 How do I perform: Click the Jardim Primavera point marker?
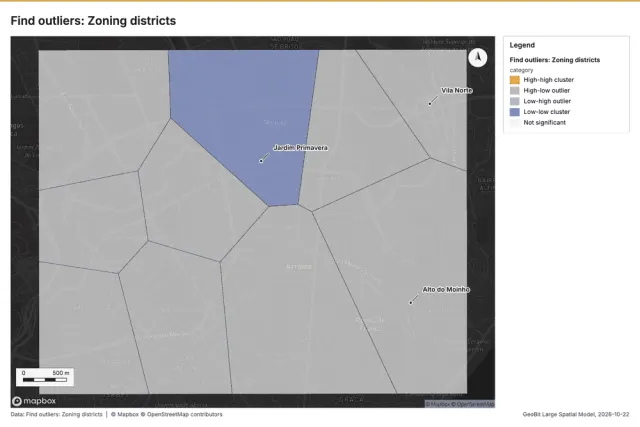[261, 161]
